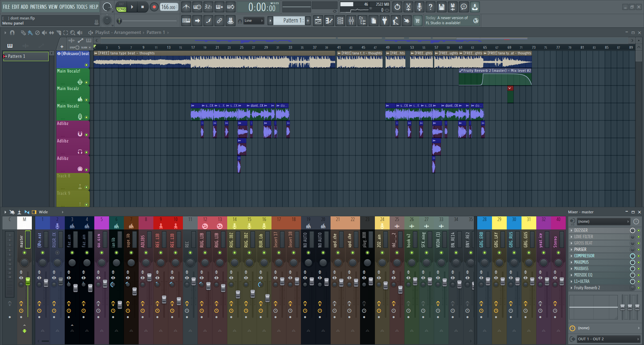Disable the Fruity Reeverb 2 slot LED
Viewport: 644px width, 345px height.
[639, 288]
